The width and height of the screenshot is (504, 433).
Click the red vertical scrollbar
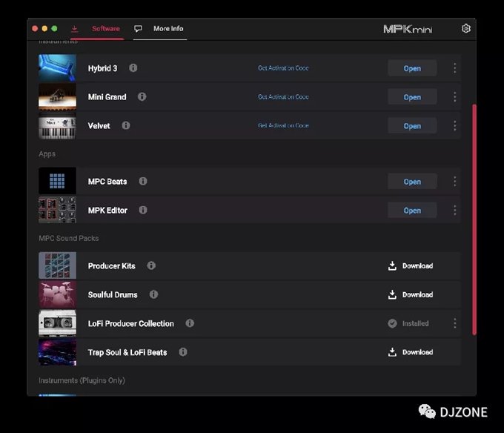[x=474, y=219]
